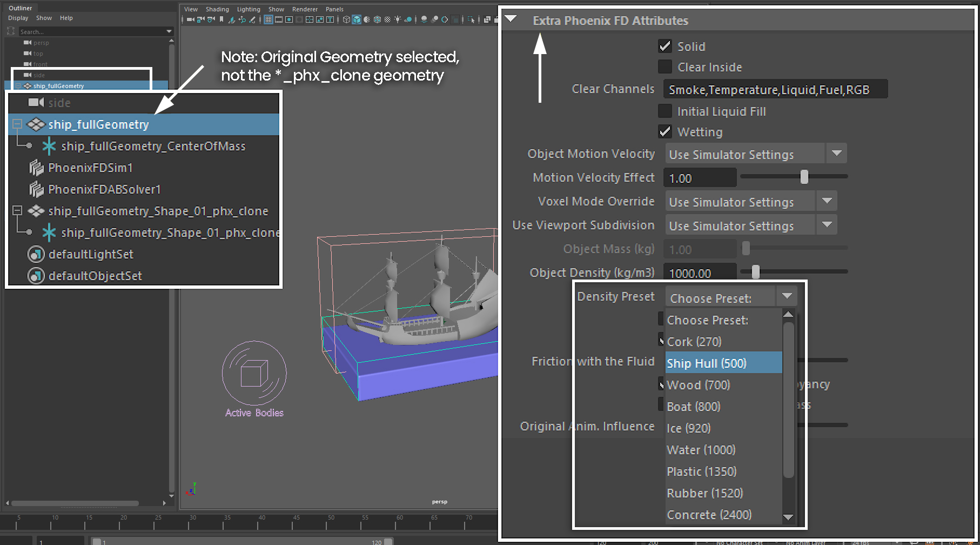Select the Concrete (2400) preset

[x=724, y=514]
